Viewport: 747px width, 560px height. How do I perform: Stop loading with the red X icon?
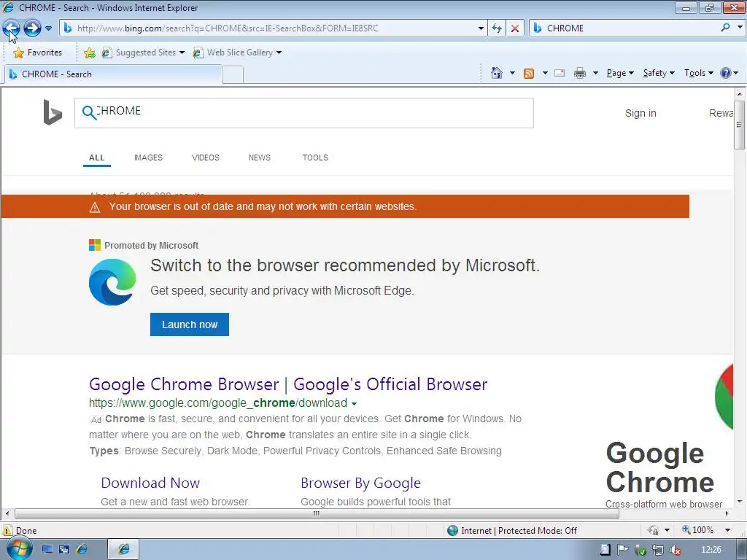(x=515, y=28)
